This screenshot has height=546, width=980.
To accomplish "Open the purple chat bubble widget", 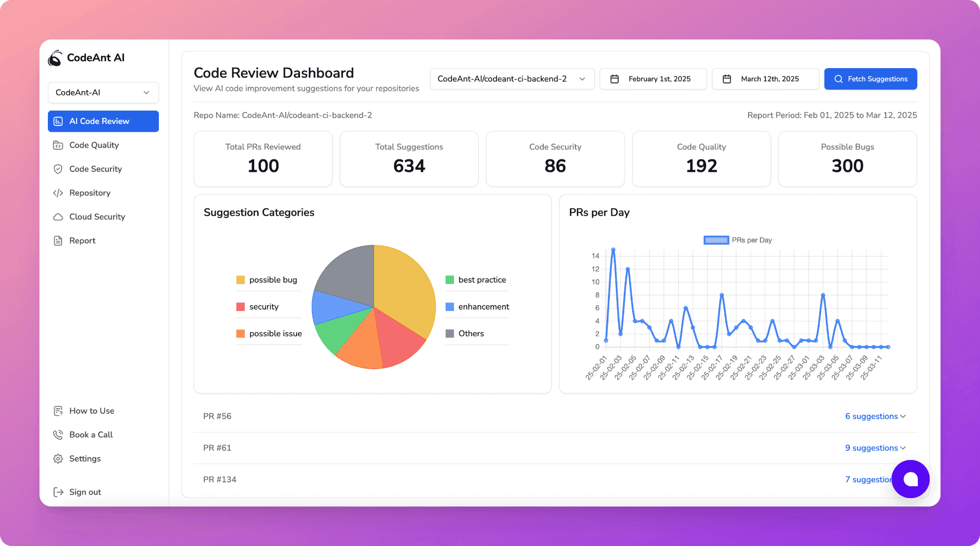I will tap(910, 479).
